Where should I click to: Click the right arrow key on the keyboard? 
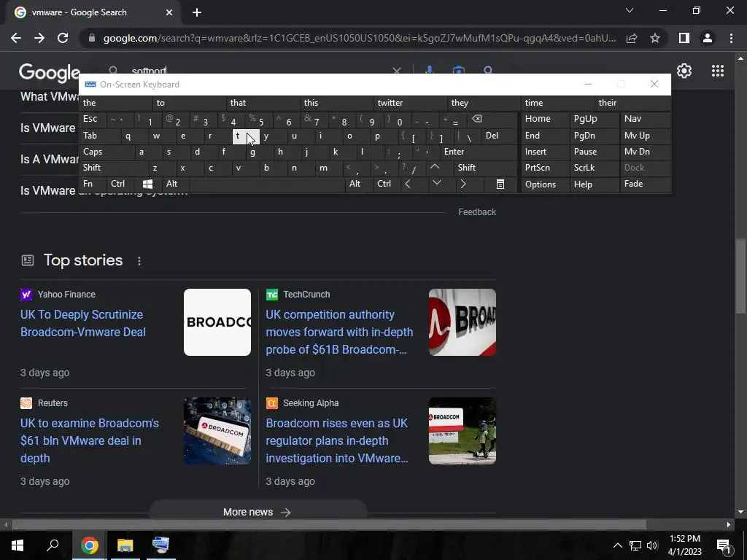(463, 184)
